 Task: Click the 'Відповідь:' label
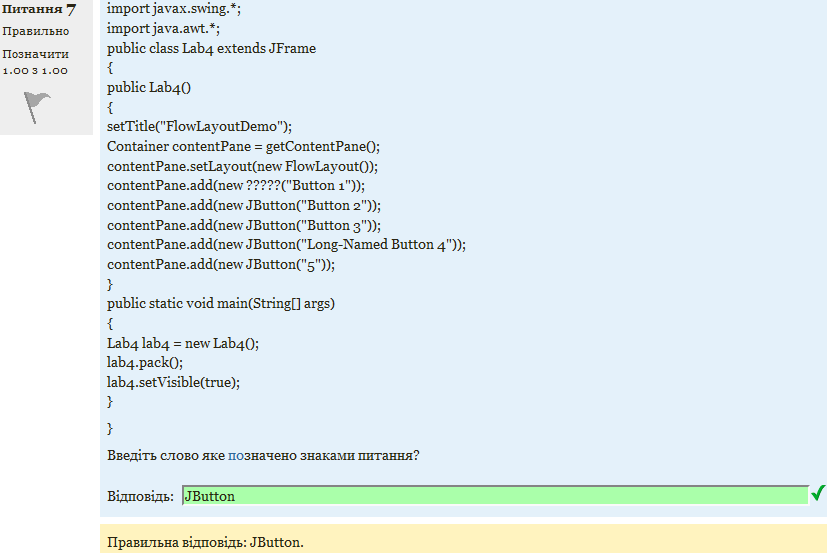point(140,496)
